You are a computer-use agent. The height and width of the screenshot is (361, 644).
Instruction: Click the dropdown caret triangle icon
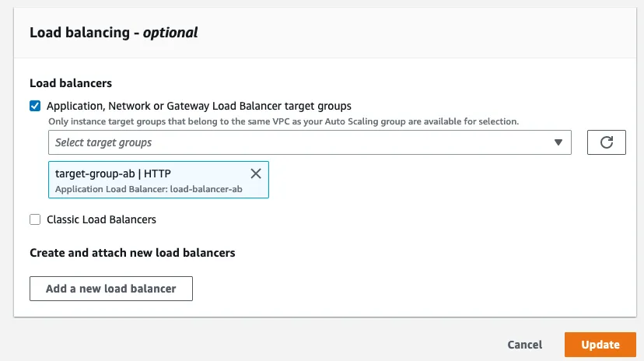point(558,143)
